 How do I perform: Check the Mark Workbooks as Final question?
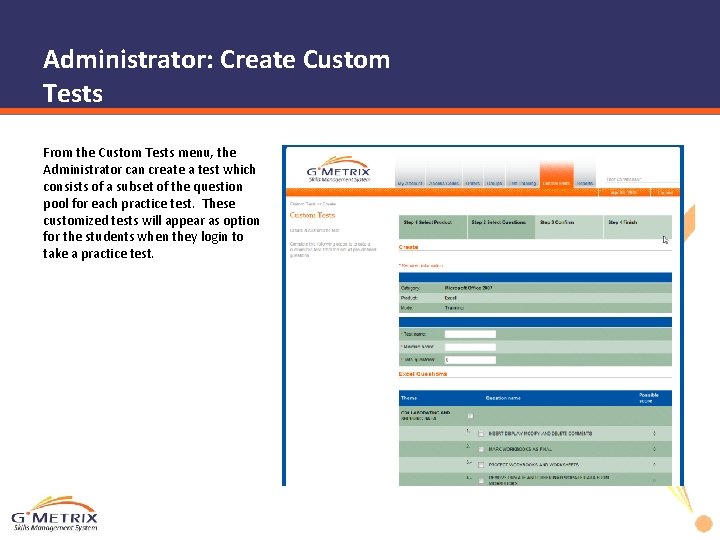[481, 449]
